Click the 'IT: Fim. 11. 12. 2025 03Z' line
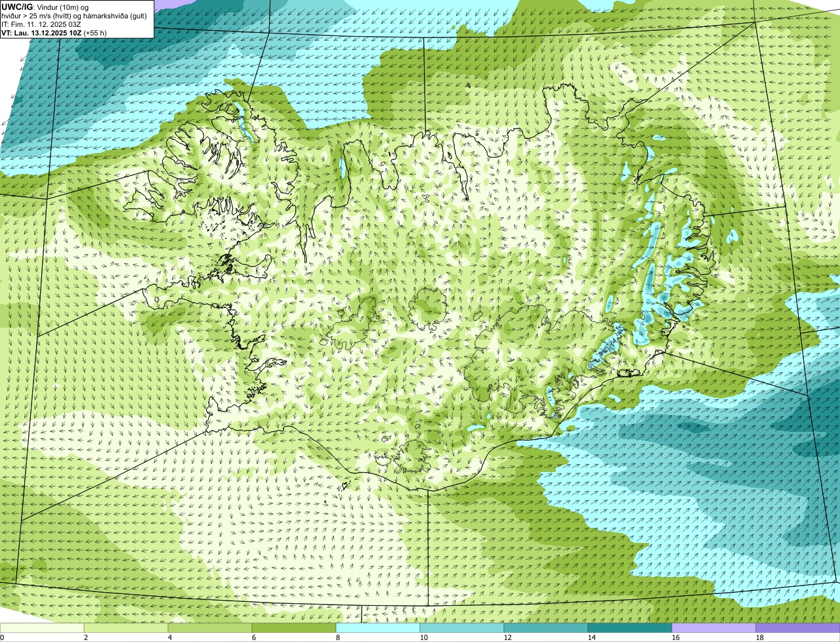This screenshot has height=642, width=840. 41,24
